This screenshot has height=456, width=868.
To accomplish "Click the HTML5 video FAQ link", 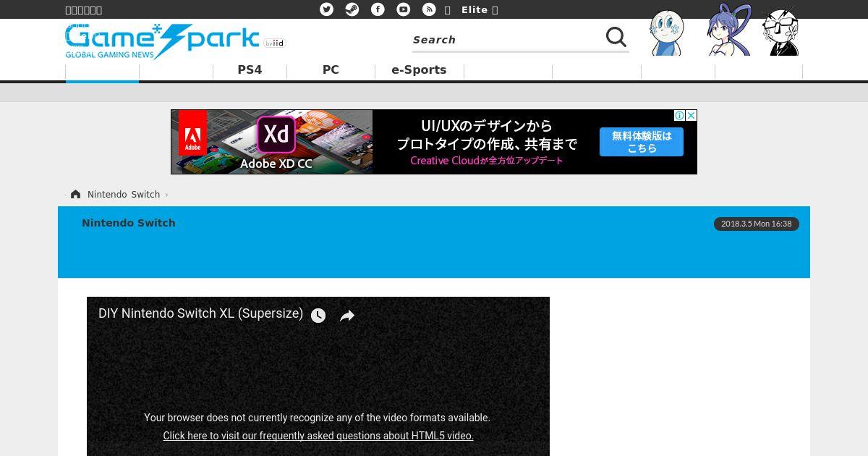I will coord(318,436).
